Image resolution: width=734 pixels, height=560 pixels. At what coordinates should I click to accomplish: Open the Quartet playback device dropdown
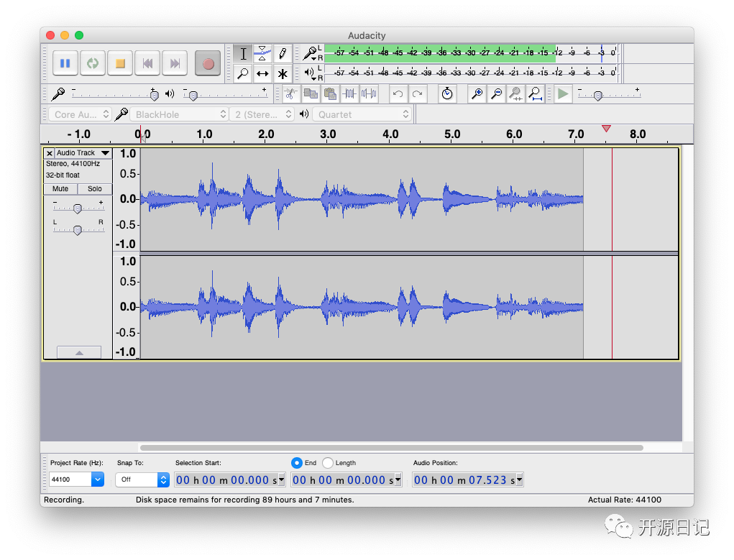(362, 114)
